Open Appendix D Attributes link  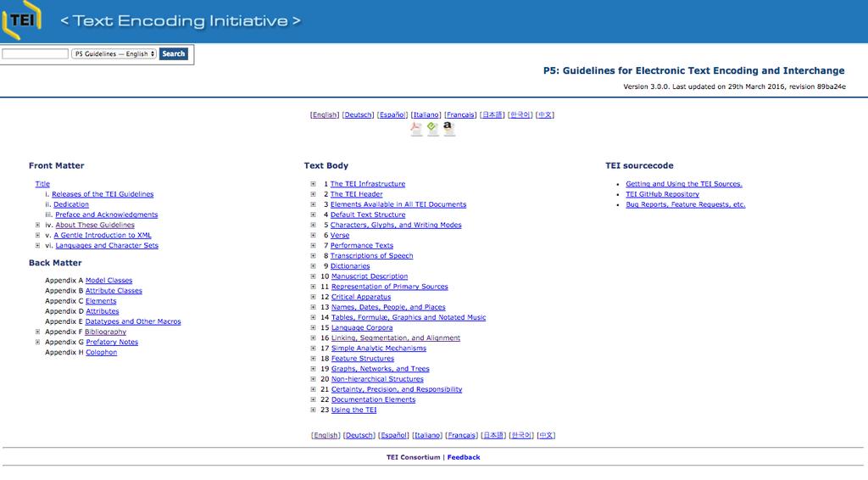click(x=103, y=311)
